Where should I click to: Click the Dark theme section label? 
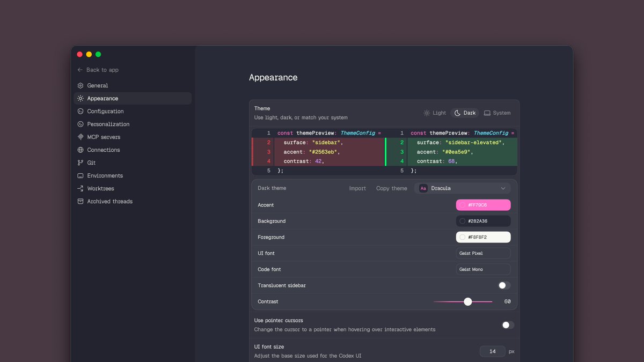tap(272, 188)
